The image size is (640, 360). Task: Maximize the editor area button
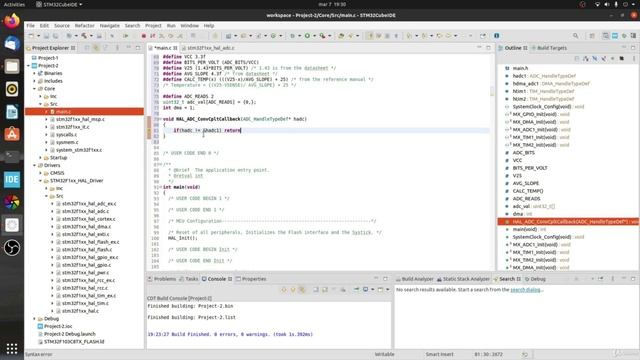pos(488,48)
